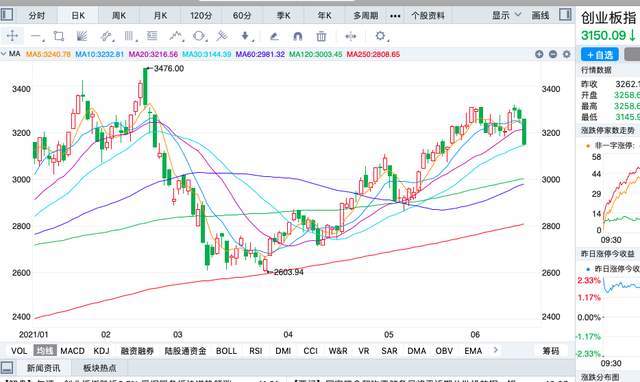Click the 2603.94 low price label
Viewport: 640px width, 382px height.
click(289, 272)
